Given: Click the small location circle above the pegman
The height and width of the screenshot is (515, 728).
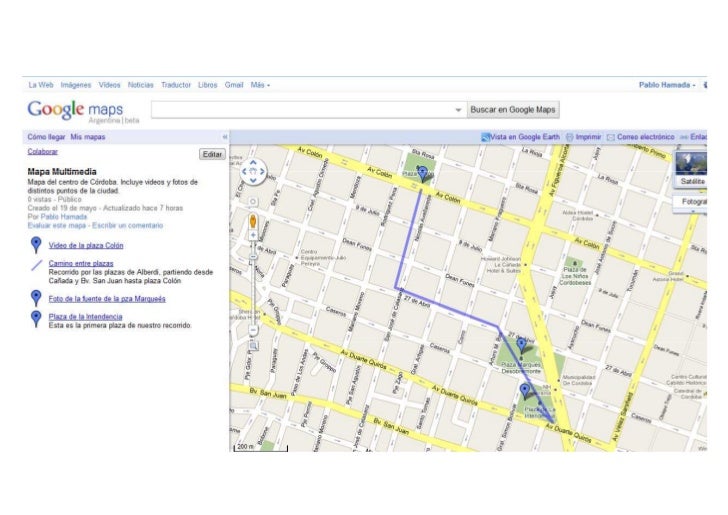Looking at the screenshot, I should coord(253,202).
